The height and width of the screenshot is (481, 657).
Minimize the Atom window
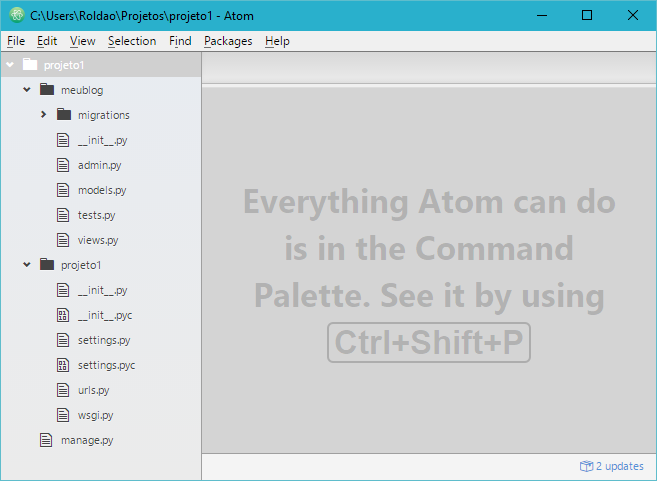point(542,16)
